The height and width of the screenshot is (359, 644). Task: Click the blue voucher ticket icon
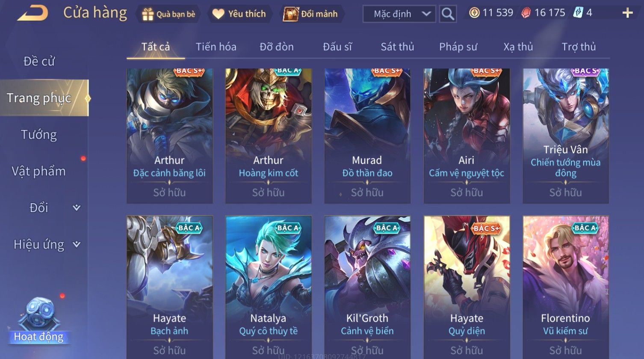click(x=578, y=13)
